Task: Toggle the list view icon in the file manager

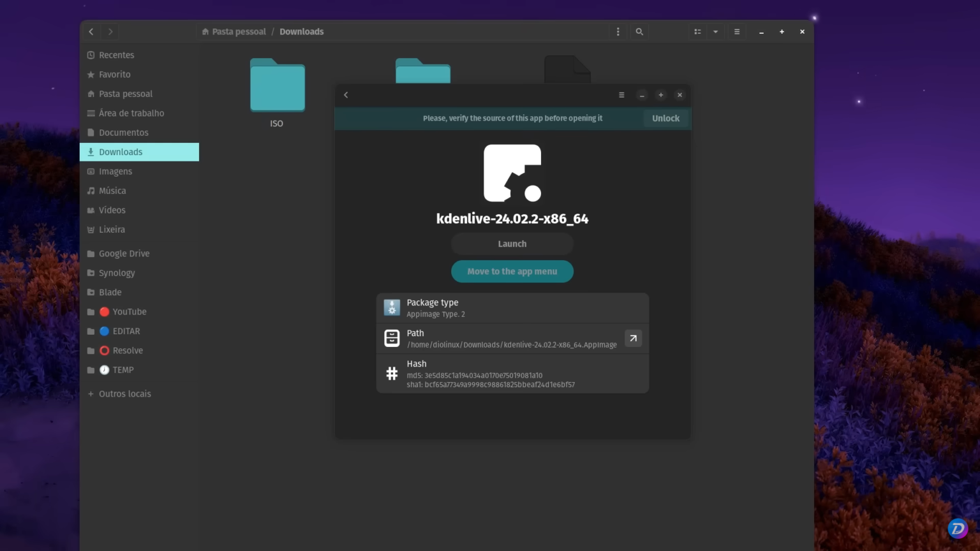Action: [x=697, y=32]
